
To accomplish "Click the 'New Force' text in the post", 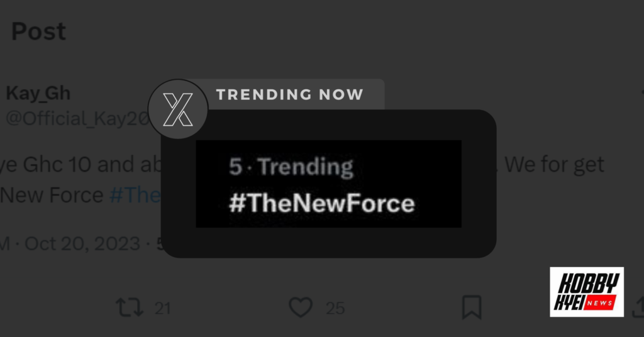I will click(52, 194).
